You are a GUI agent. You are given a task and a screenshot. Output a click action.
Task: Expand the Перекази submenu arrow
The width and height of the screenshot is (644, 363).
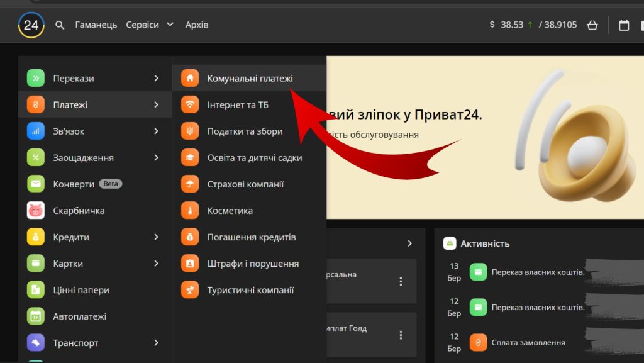point(156,79)
